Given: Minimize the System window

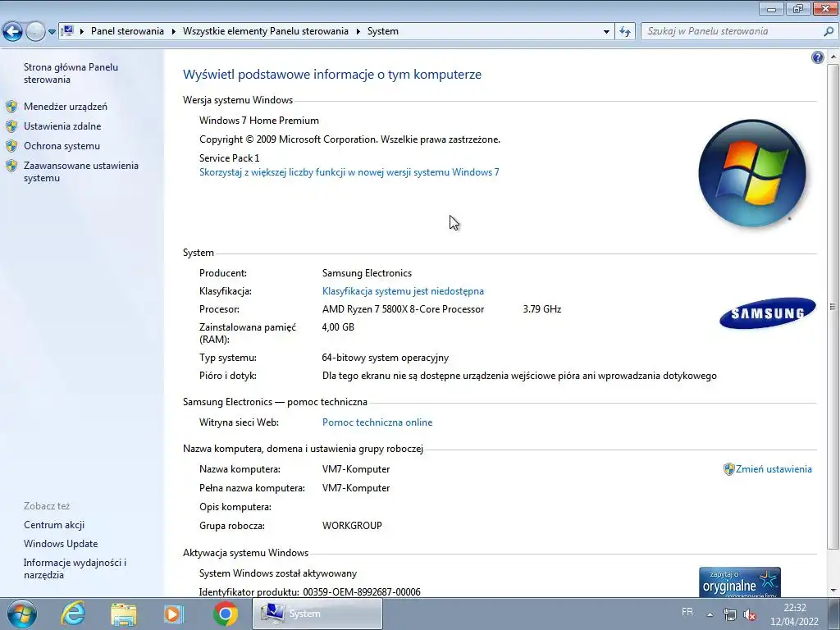Looking at the screenshot, I should click(771, 8).
